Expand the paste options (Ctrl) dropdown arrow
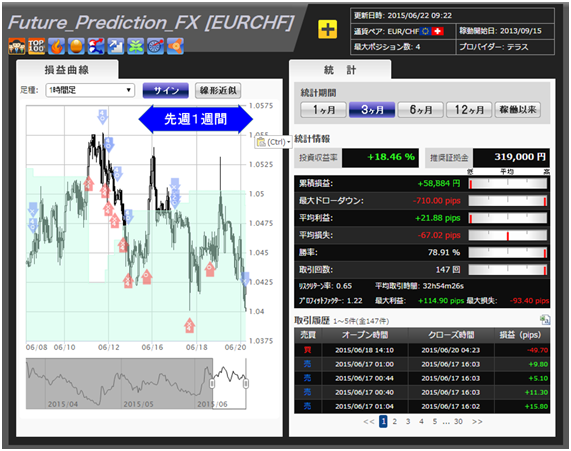Image resolution: width=571 pixels, height=451 pixels. pos(288,142)
